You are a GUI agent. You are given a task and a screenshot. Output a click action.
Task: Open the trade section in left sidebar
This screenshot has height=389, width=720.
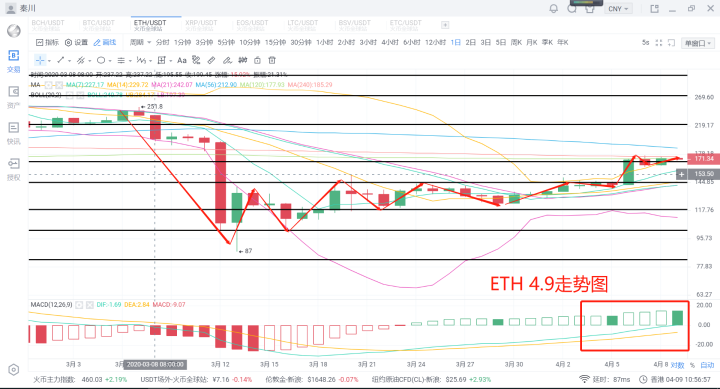(13, 61)
